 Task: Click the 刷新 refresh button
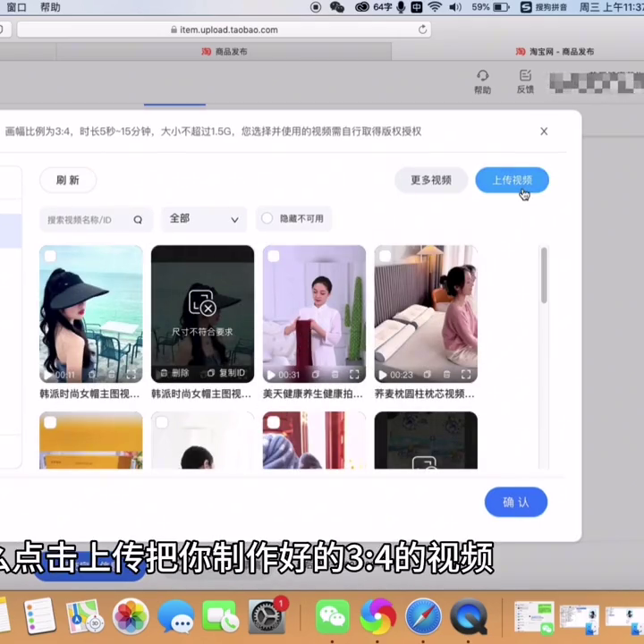tap(68, 180)
